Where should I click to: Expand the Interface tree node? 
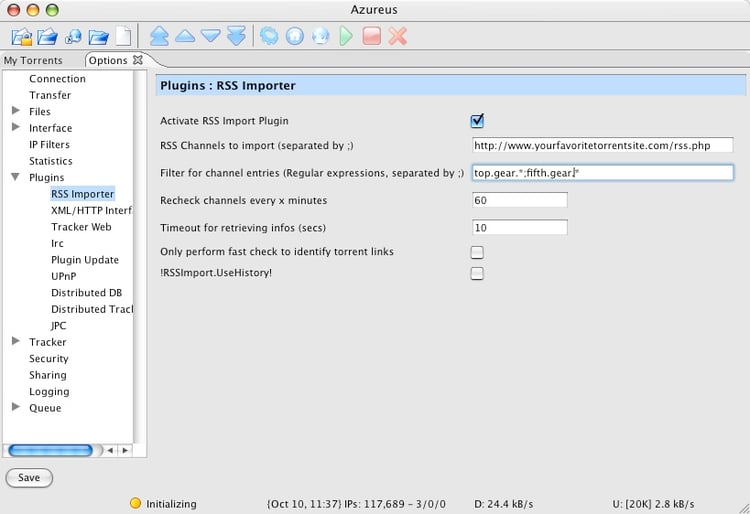16,127
